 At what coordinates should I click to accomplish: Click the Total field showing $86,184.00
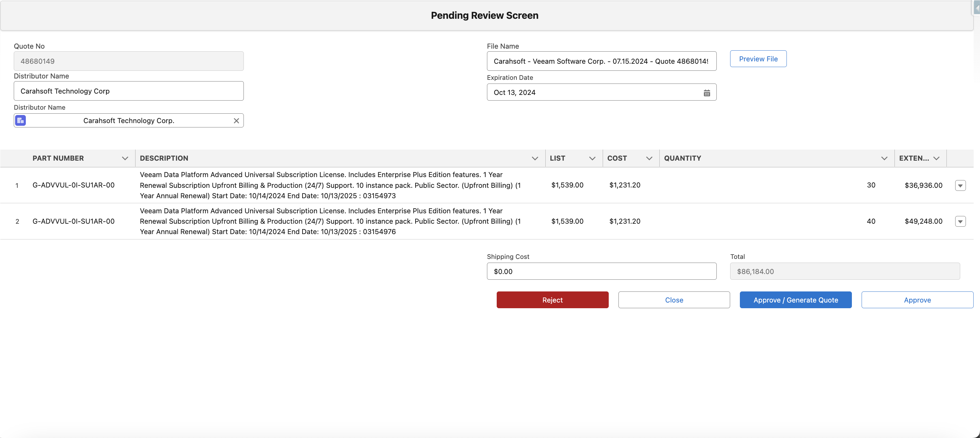tap(845, 271)
